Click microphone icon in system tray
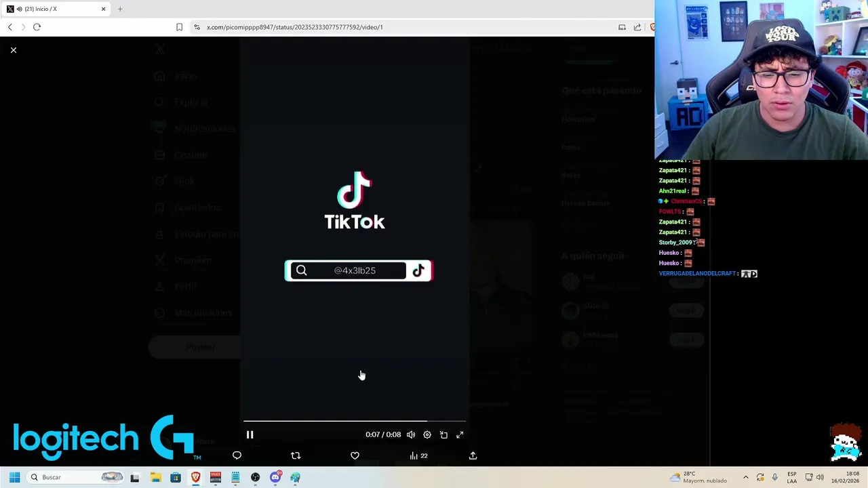868x488 pixels. pyautogui.click(x=774, y=477)
